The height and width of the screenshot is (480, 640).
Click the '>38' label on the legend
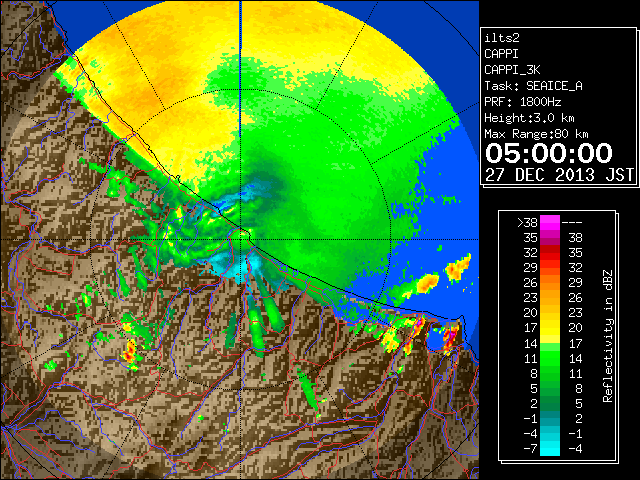point(527,222)
